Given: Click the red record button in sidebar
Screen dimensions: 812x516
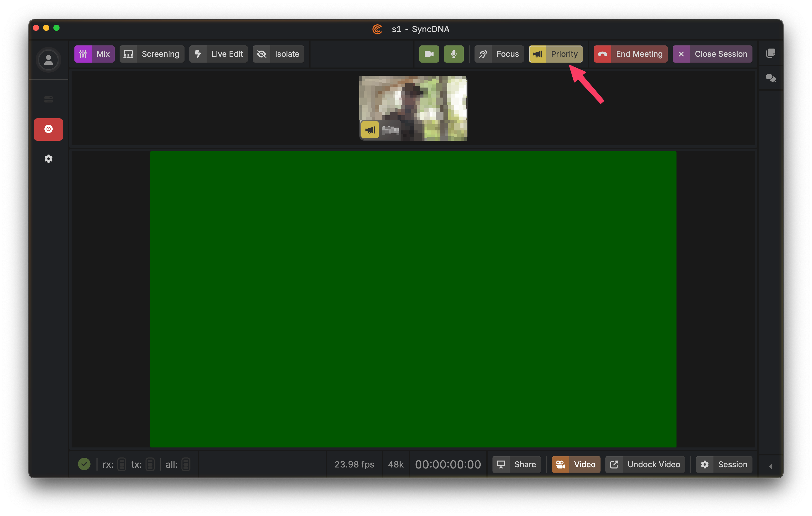Looking at the screenshot, I should 48,129.
